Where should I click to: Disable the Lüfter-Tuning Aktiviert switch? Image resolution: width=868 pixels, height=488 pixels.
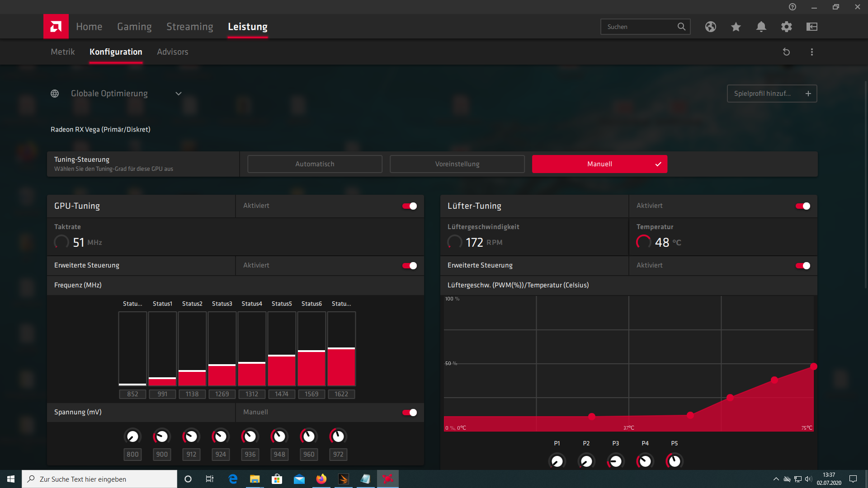[803, 206]
